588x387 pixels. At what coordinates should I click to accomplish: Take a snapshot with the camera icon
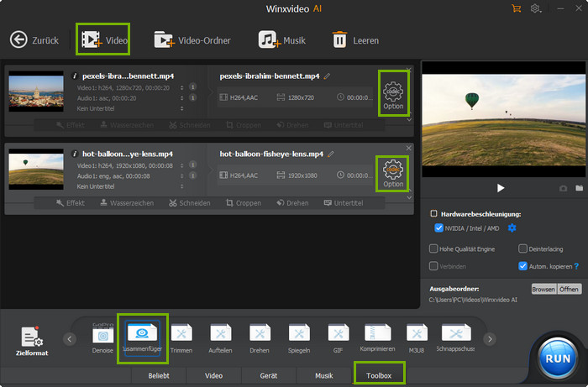[x=563, y=189]
